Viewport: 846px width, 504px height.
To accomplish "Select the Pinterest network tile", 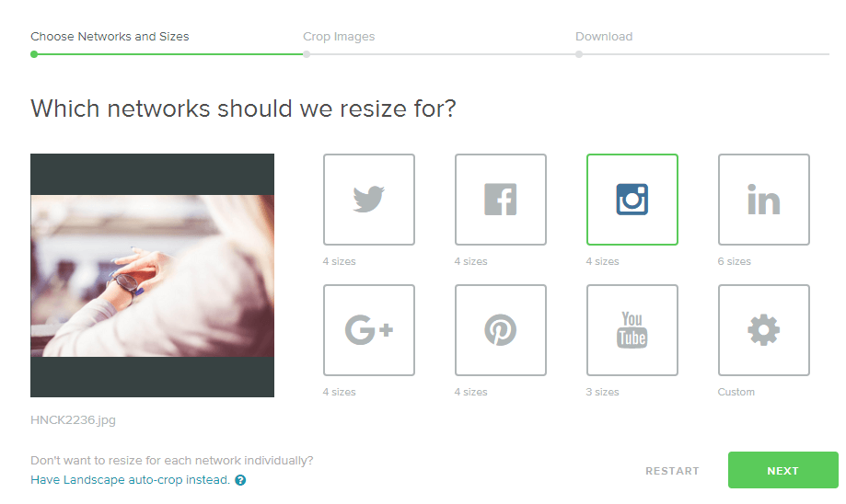I will 501,330.
